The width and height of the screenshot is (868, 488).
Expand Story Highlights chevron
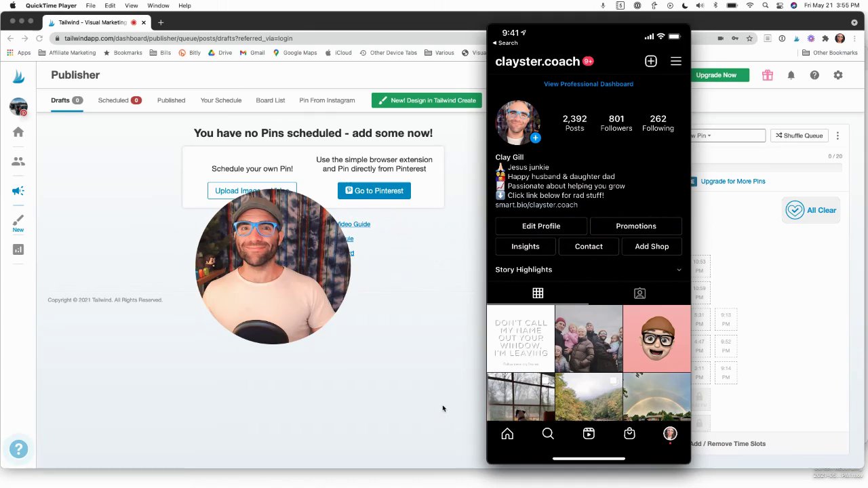point(679,270)
